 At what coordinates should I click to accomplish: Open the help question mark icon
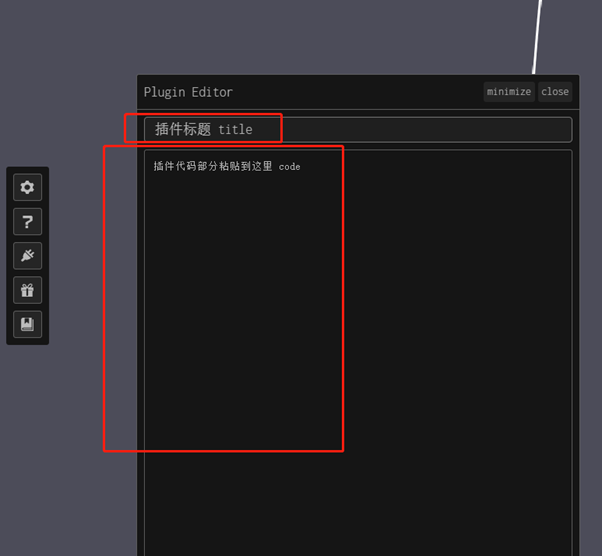[x=27, y=222]
